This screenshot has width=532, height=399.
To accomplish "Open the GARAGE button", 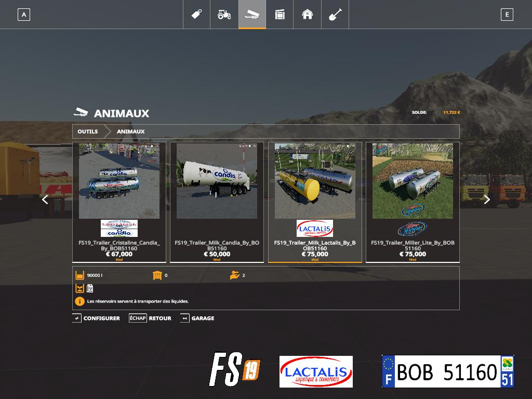I will (x=197, y=318).
